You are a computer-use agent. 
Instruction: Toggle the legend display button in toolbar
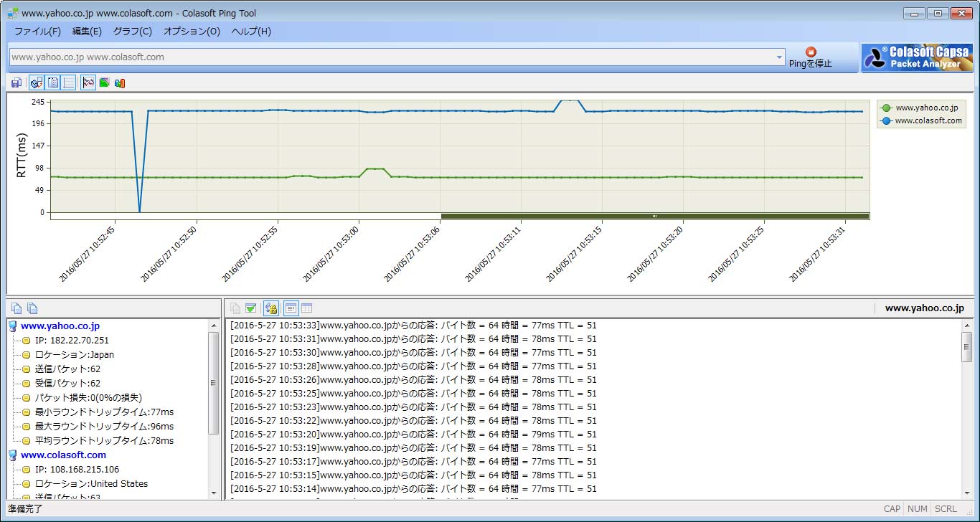(53, 83)
